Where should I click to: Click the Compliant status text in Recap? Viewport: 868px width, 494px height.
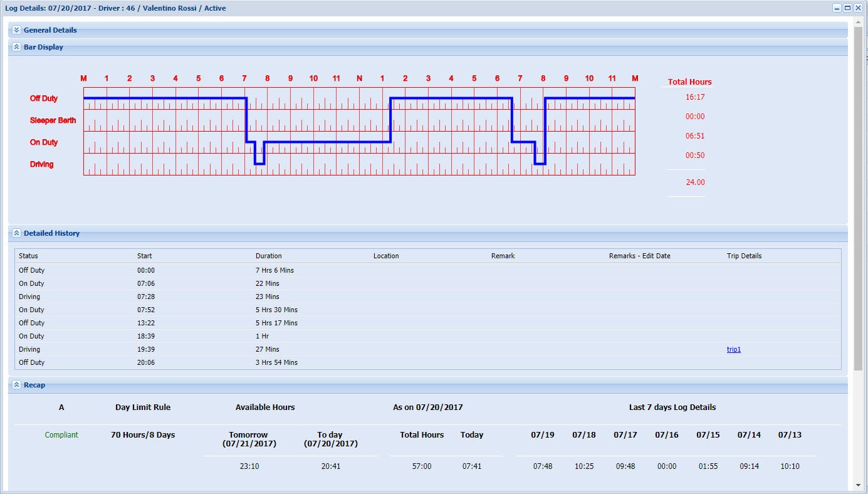61,434
